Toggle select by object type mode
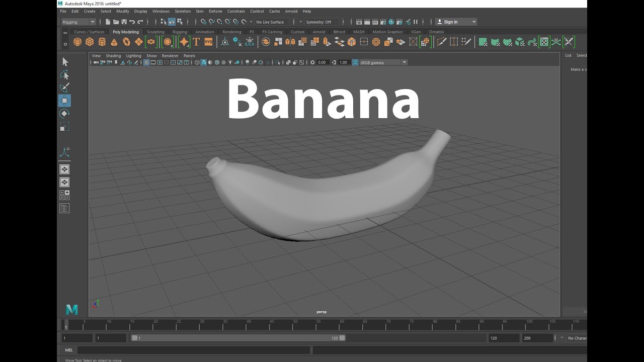The height and width of the screenshot is (362, 644). [172, 22]
